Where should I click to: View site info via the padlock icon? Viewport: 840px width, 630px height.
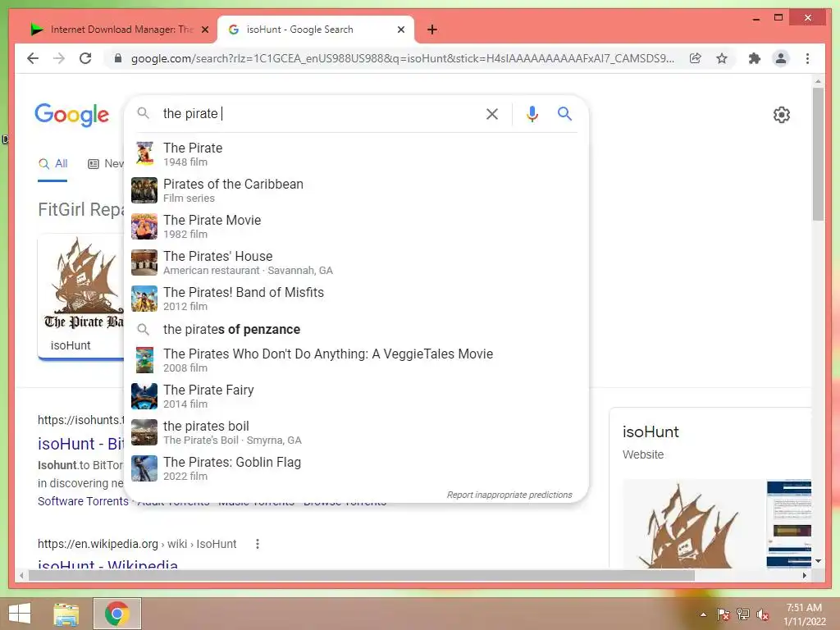tap(118, 58)
